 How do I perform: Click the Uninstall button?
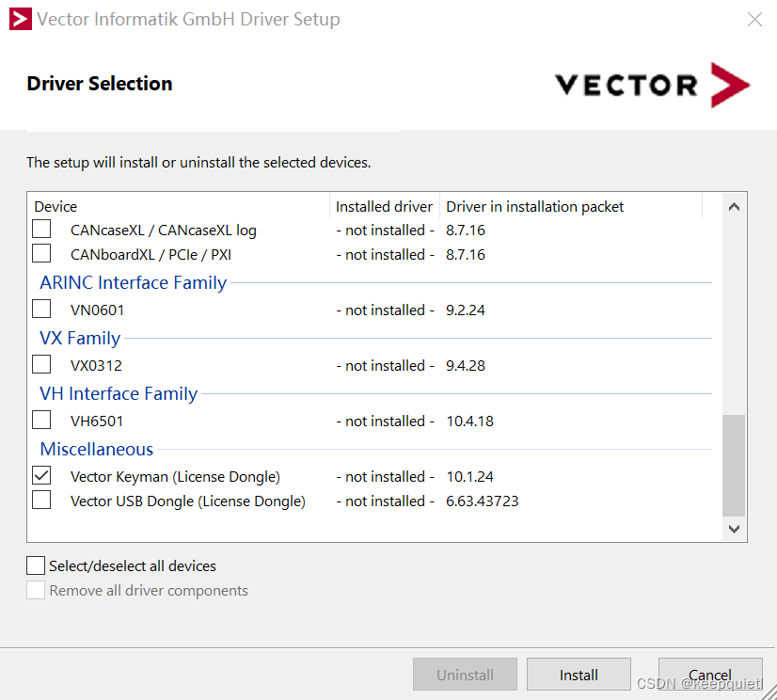point(465,675)
